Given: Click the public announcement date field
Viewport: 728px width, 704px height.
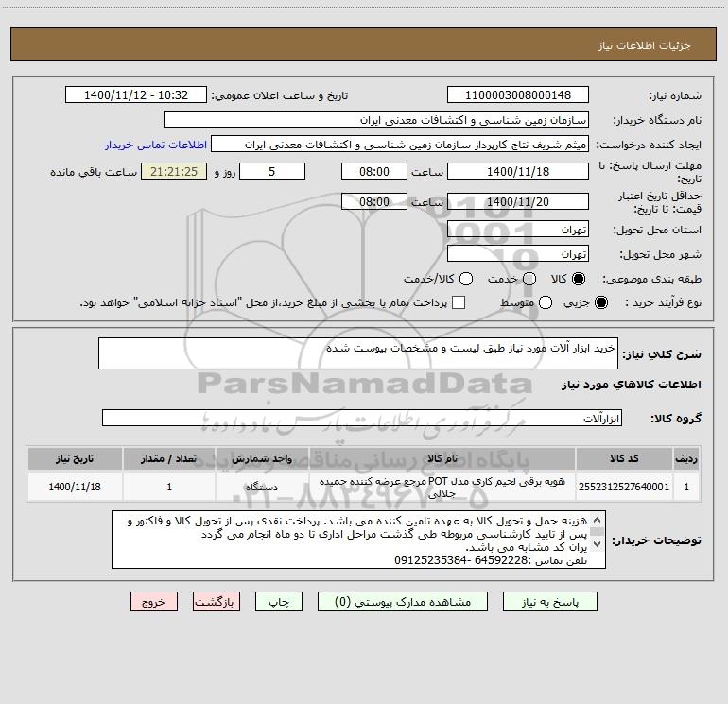Looking at the screenshot, I should tap(136, 95).
